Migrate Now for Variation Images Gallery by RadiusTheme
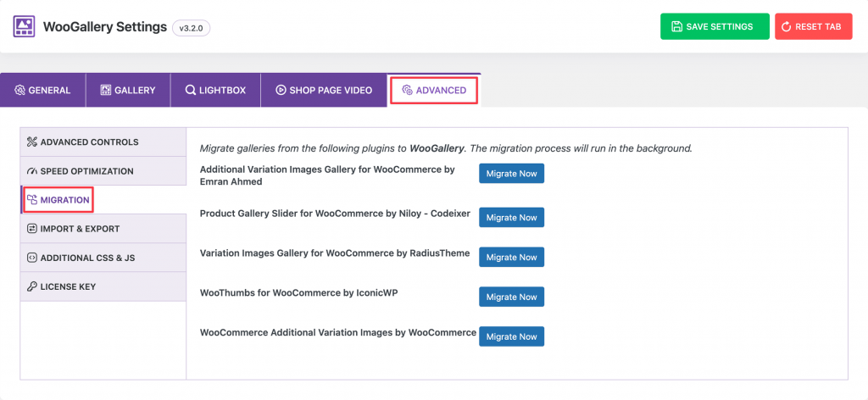This screenshot has width=868, height=400. [511, 258]
